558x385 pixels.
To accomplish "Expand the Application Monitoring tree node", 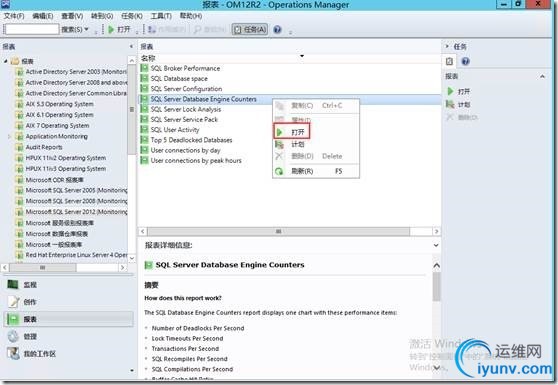I will (x=9, y=137).
